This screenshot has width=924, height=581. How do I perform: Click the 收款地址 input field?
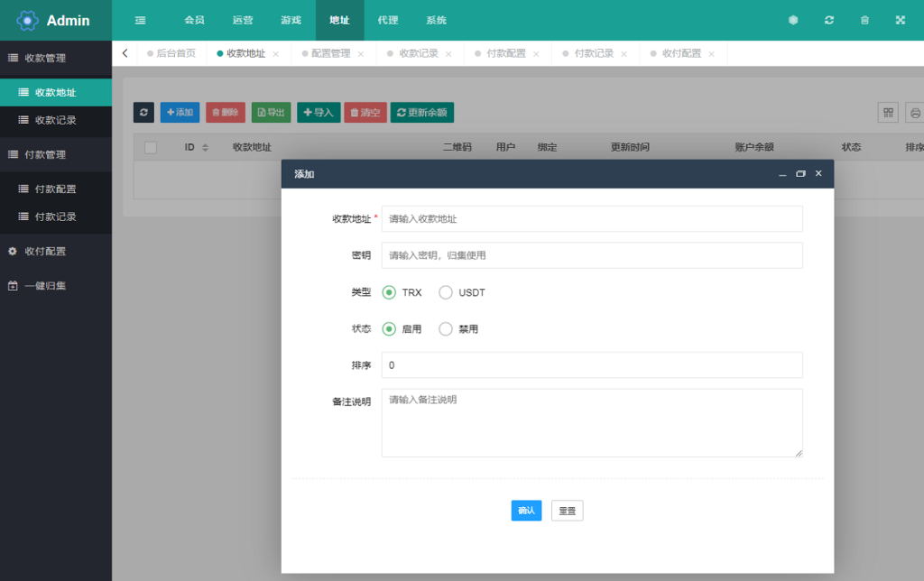point(592,219)
